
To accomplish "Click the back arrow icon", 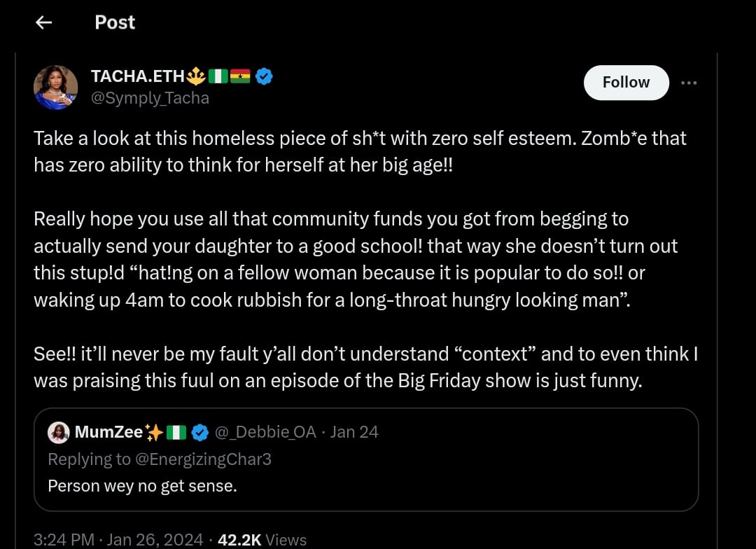I will tap(44, 22).
